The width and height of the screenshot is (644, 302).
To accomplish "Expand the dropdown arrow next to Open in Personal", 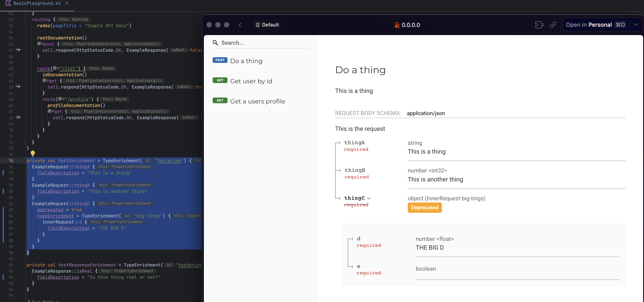I will 636,25.
